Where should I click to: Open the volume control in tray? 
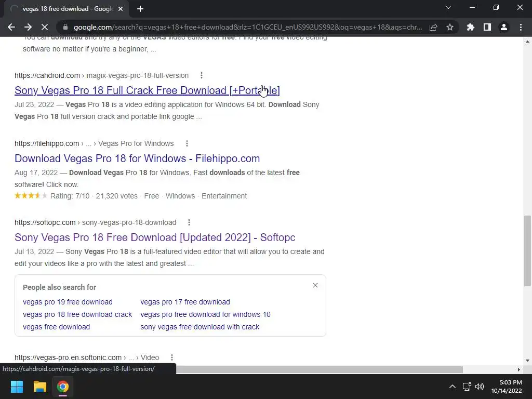(x=480, y=387)
